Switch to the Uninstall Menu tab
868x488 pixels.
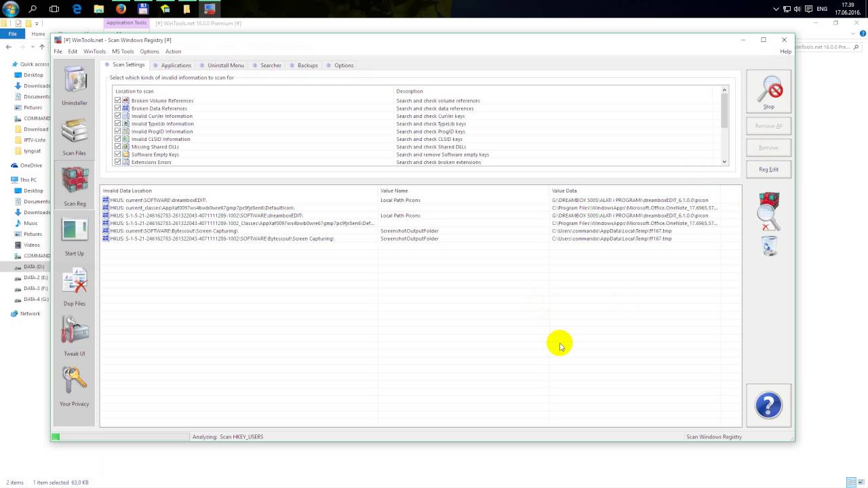coord(221,65)
